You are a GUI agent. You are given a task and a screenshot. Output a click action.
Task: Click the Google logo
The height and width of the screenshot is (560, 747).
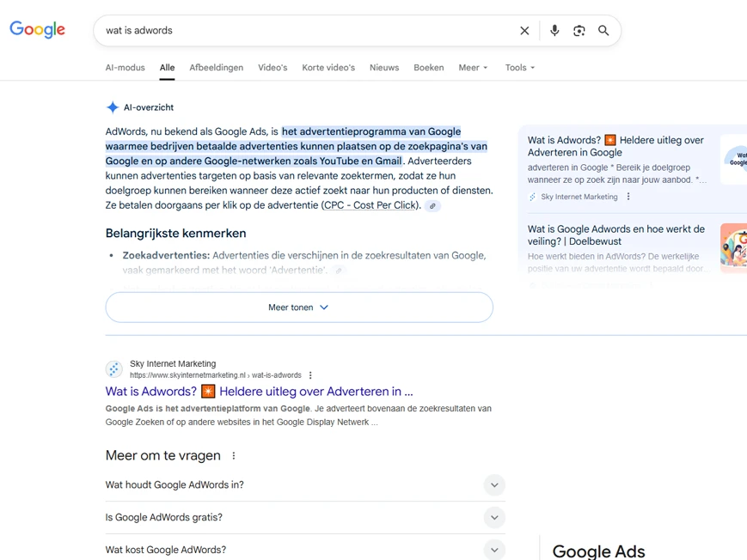click(37, 29)
